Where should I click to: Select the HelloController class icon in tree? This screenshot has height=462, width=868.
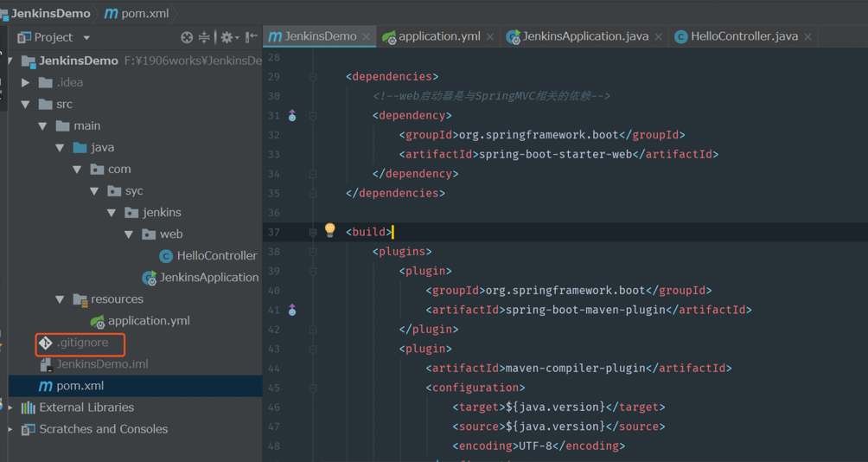(165, 256)
